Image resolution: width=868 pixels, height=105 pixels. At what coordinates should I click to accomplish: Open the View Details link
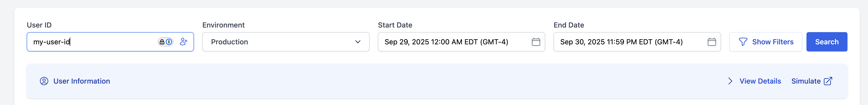pyautogui.click(x=760, y=81)
